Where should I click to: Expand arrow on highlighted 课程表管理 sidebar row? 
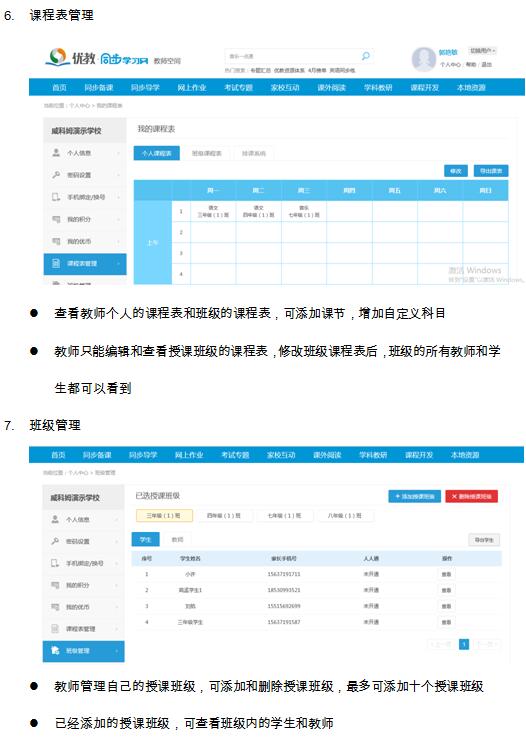(118, 264)
